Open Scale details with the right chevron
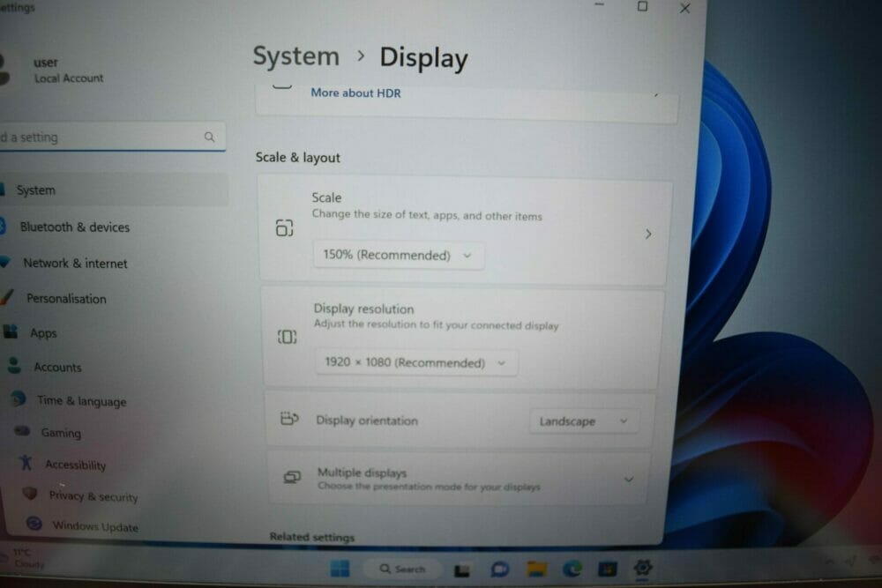This screenshot has width=882, height=588. [648, 234]
